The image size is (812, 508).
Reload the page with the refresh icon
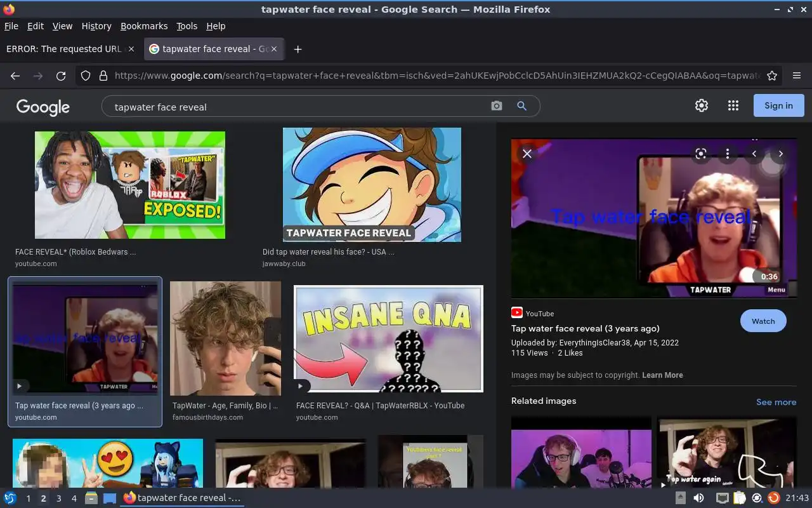[x=61, y=76]
